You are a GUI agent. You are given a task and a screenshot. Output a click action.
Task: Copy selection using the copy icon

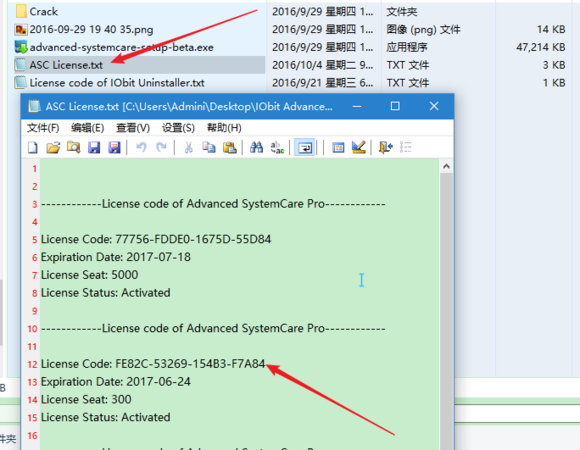coord(209,148)
